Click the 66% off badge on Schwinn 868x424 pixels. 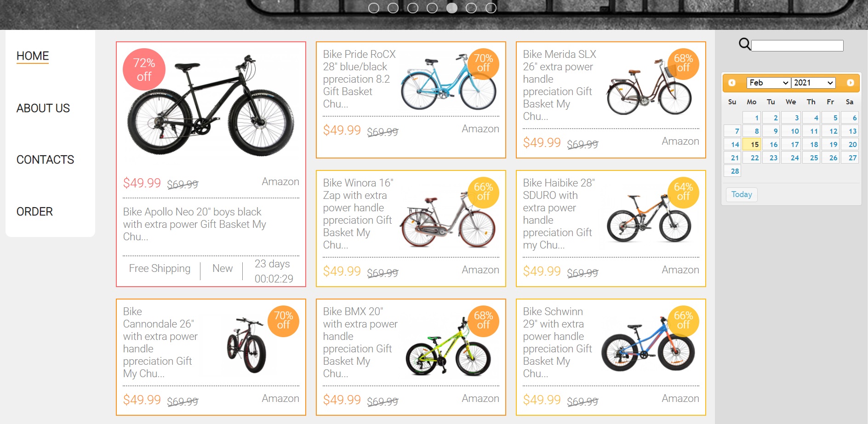[x=683, y=321]
